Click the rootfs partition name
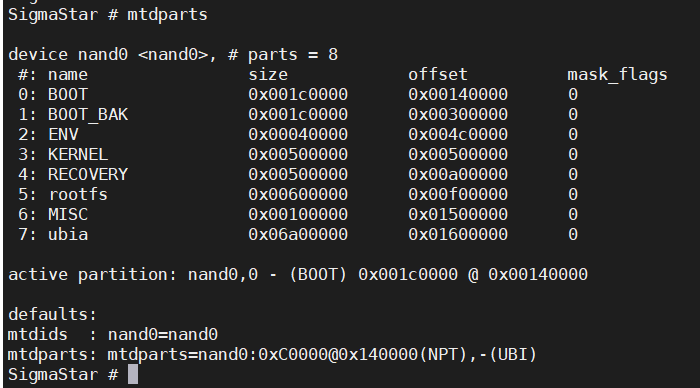Image resolution: width=700 pixels, height=388 pixels. point(78,195)
